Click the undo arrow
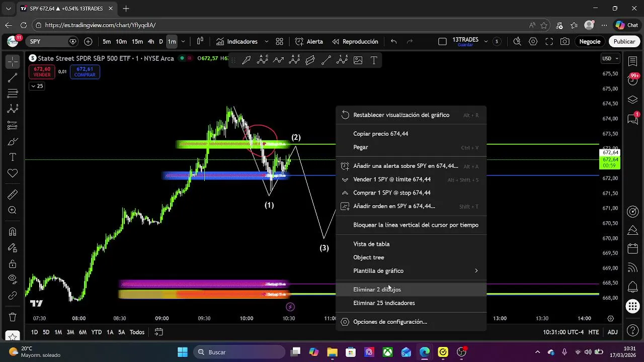 click(394, 42)
